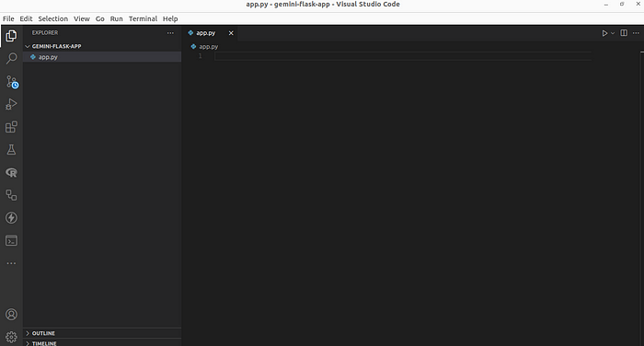Image resolution: width=644 pixels, height=346 pixels.
Task: Open the Testing flask icon
Action: pyautogui.click(x=11, y=150)
